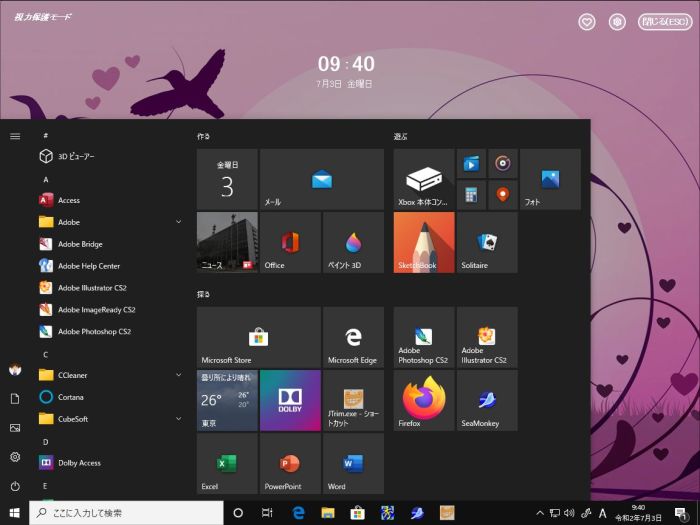700x525 pixels.
Task: Launch SeaMonkey from the Start tiles
Action: click(487, 400)
